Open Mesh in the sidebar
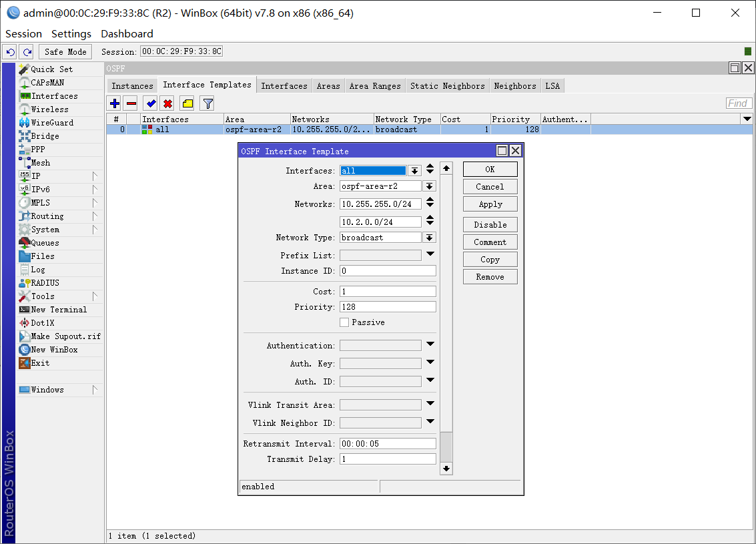Screen dimensions: 756x544 point(60,162)
